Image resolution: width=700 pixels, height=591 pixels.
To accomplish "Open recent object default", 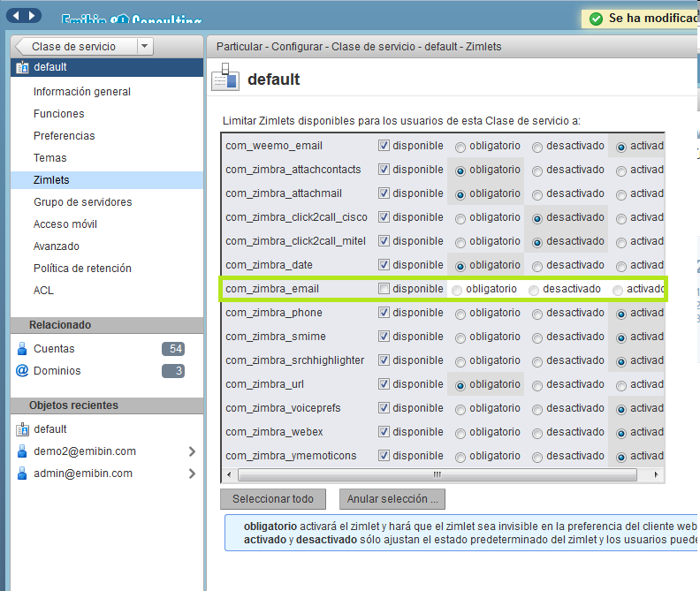I will [50, 429].
